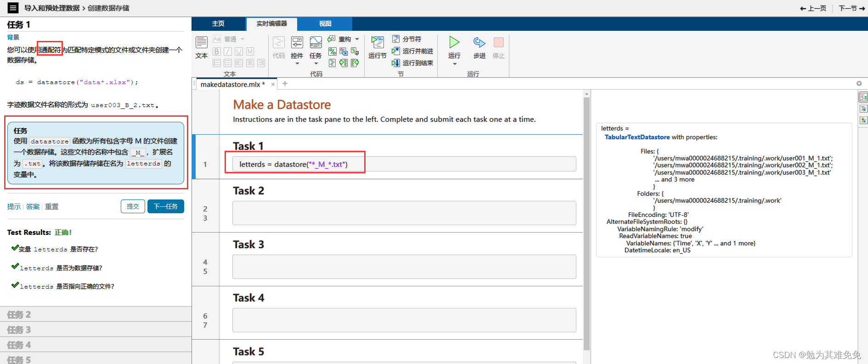Click the smart indent icon
This screenshot has width=868, height=364.
(332, 63)
